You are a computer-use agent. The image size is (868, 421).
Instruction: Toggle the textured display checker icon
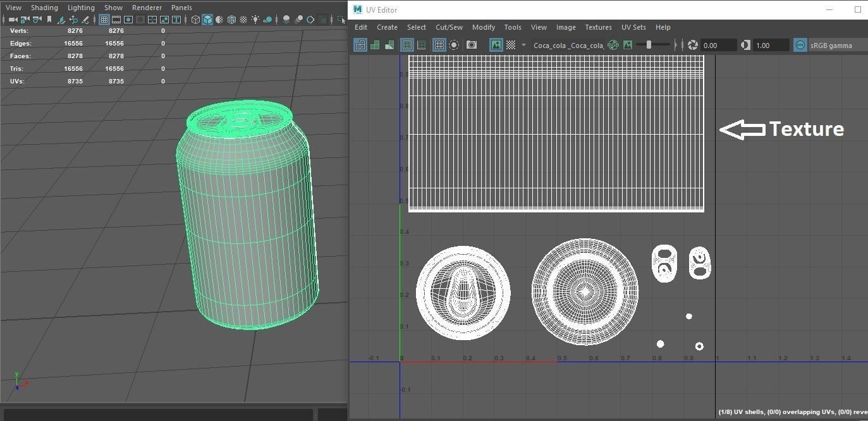[x=243, y=20]
